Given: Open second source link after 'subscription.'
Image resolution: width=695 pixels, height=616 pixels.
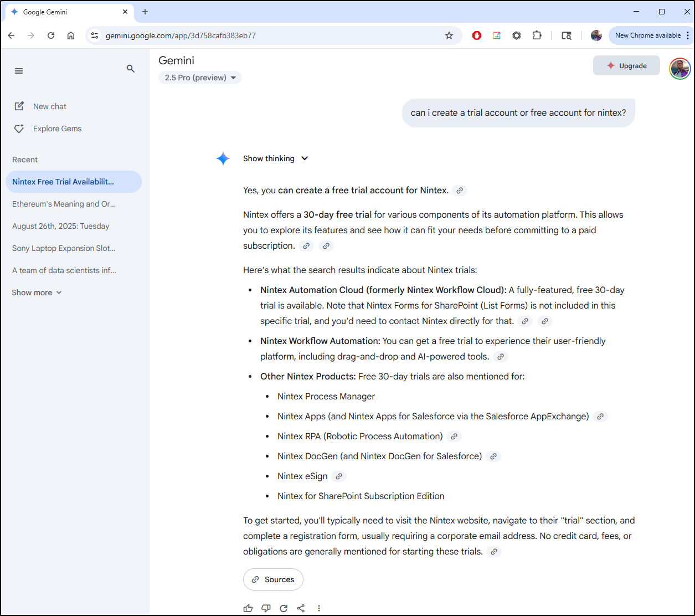Looking at the screenshot, I should point(326,246).
